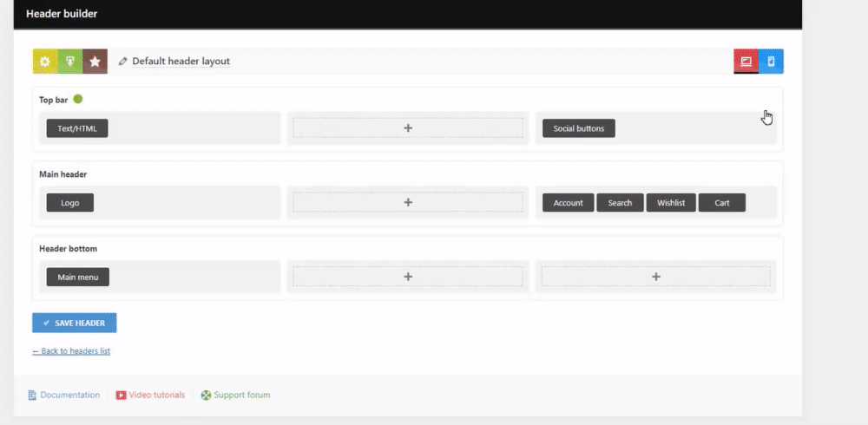
Task: Edit the Default header layout name
Action: tap(181, 62)
